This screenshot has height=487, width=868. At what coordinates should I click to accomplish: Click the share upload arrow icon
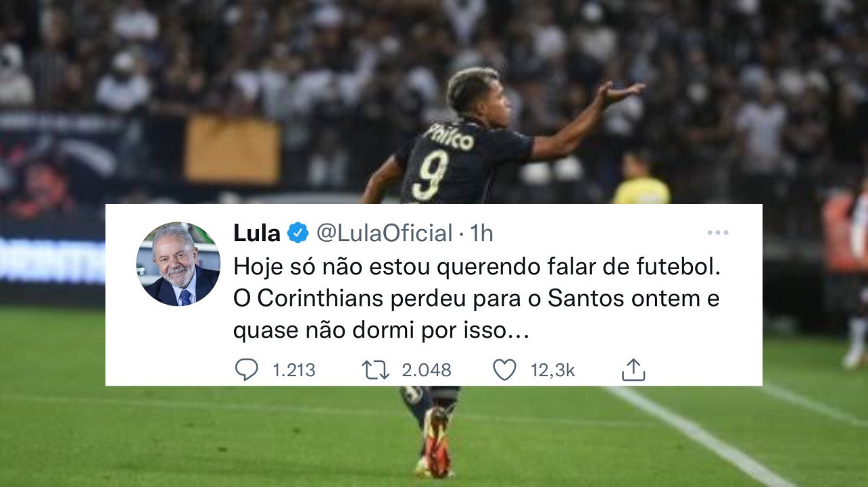pyautogui.click(x=633, y=369)
